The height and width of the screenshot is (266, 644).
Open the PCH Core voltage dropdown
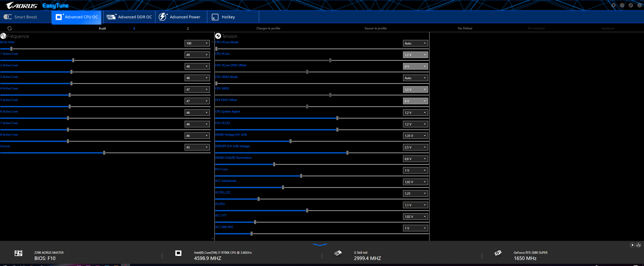416,170
